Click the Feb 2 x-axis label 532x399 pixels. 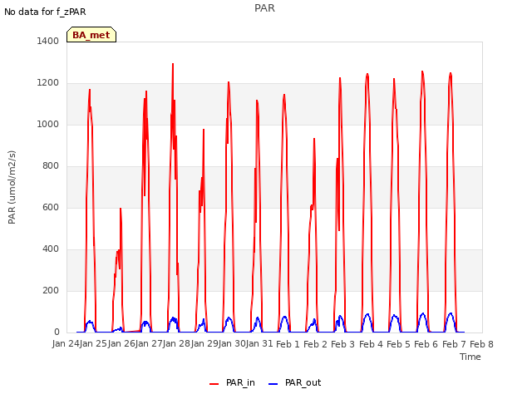tap(315, 344)
